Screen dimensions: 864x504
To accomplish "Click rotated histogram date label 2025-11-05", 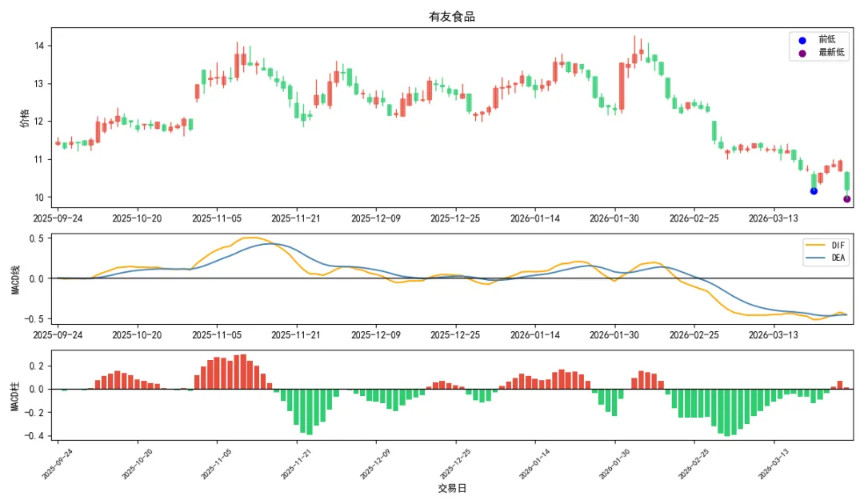I will pos(216,464).
